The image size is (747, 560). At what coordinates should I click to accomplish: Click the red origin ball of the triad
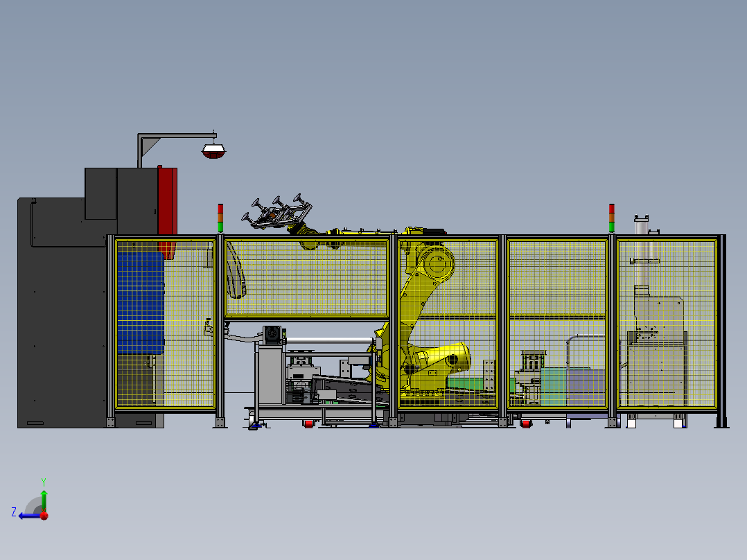click(x=44, y=516)
